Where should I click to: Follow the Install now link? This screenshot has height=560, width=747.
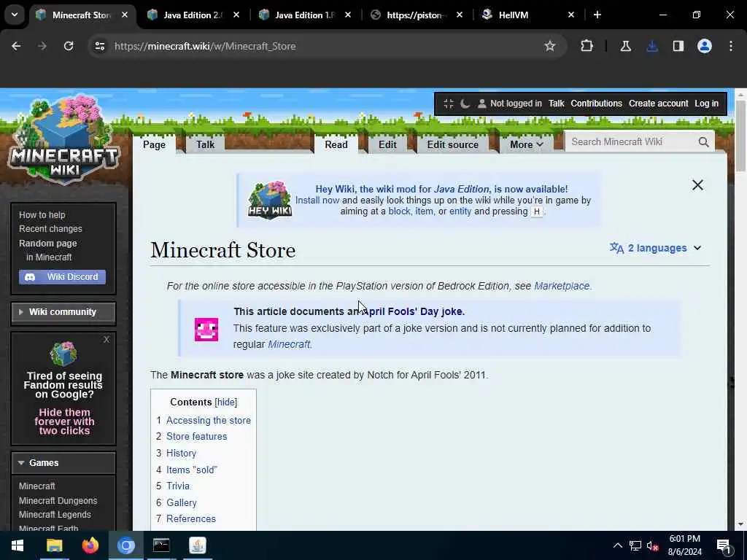(x=317, y=200)
